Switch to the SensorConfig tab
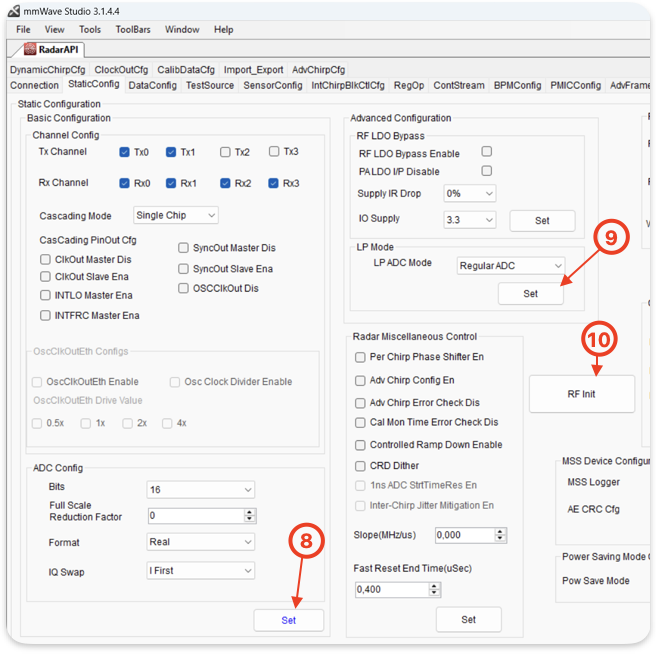The image size is (656, 654). tap(273, 85)
